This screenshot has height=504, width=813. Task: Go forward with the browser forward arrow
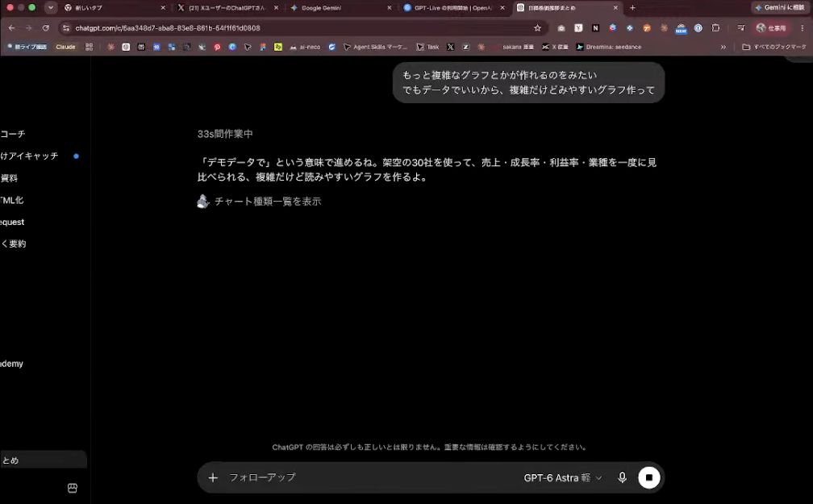click(28, 28)
